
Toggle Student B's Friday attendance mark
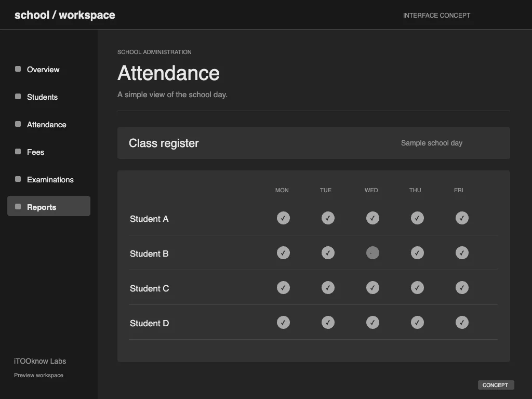[x=462, y=253]
